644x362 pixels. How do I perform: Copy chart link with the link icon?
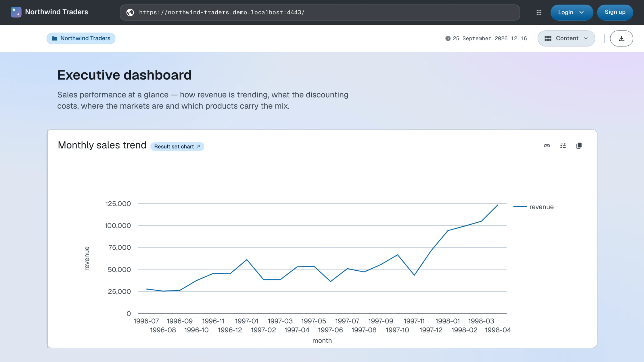(x=547, y=146)
